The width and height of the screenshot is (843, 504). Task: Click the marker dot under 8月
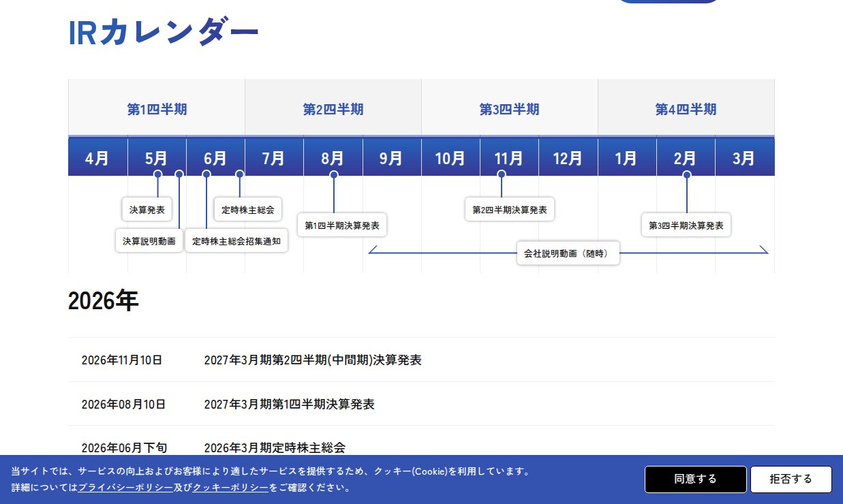pyautogui.click(x=334, y=175)
